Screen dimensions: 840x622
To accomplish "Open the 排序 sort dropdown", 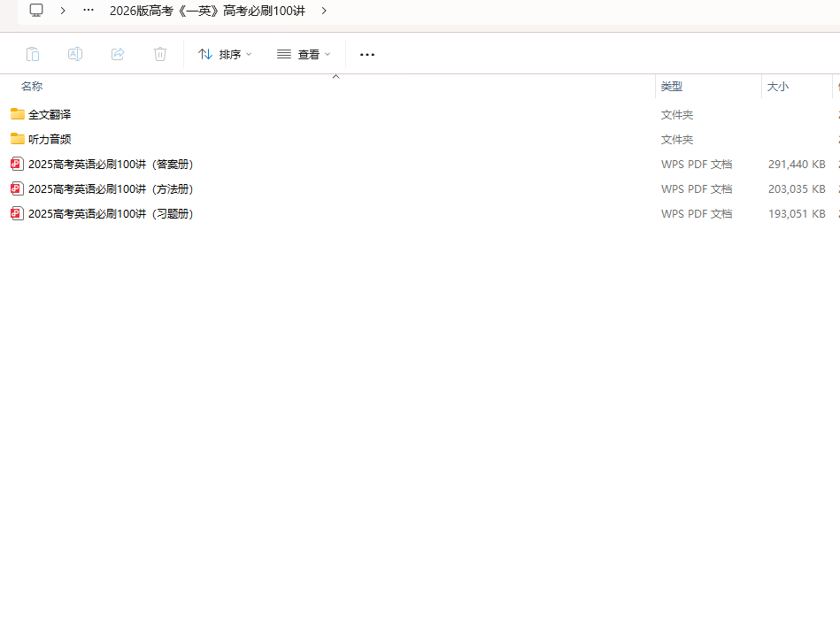I will 225,54.
